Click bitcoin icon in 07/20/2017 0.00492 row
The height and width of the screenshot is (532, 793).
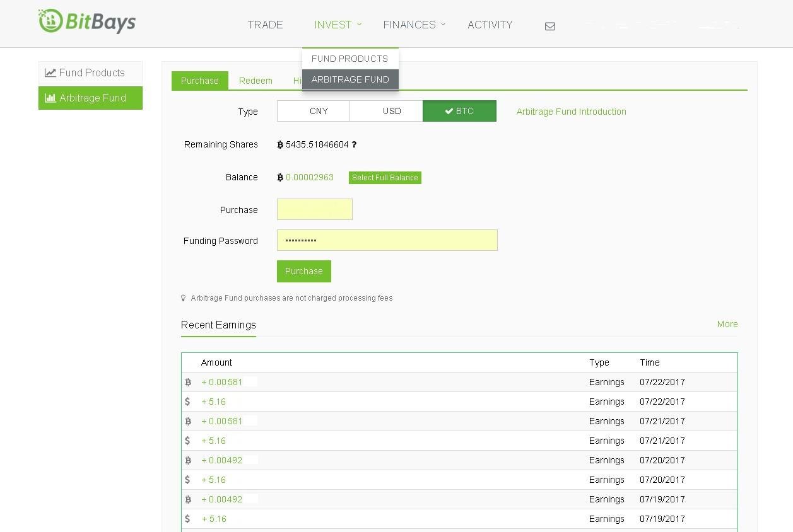click(x=188, y=460)
